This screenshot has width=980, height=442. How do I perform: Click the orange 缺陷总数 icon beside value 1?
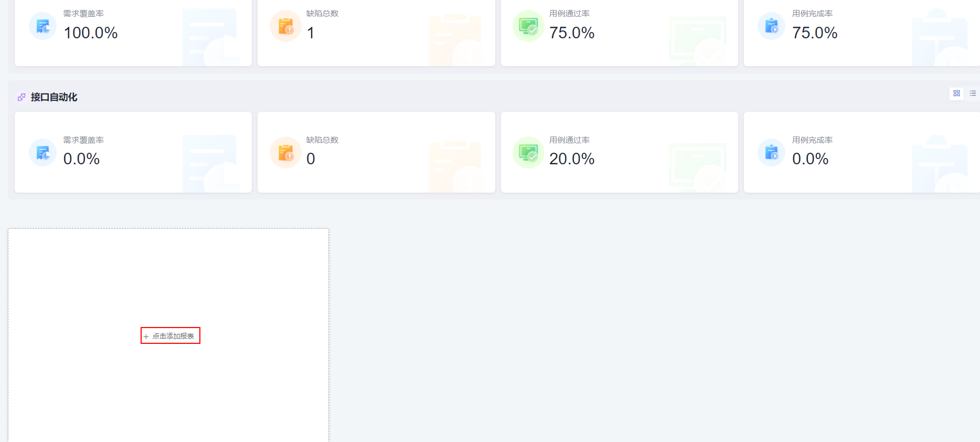coord(285,26)
